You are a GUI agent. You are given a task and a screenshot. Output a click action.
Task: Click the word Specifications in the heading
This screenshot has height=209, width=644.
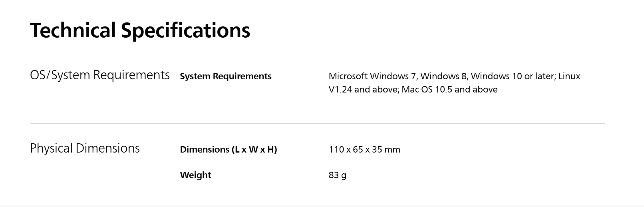point(186,30)
